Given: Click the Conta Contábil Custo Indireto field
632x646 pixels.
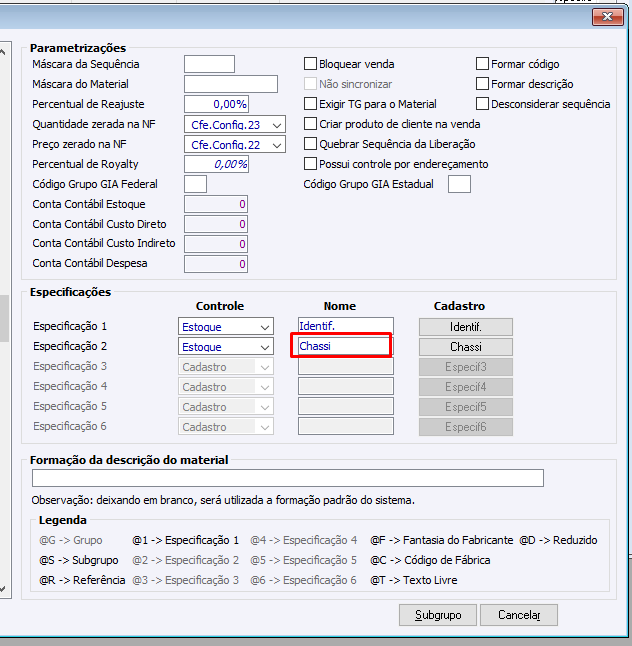Looking at the screenshot, I should (x=216, y=244).
